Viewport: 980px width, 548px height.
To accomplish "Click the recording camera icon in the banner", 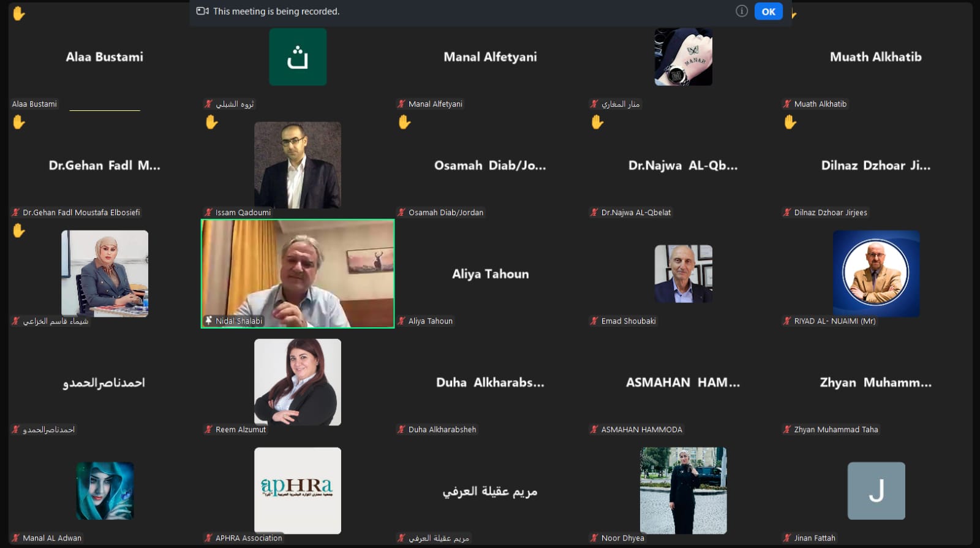I will click(203, 11).
